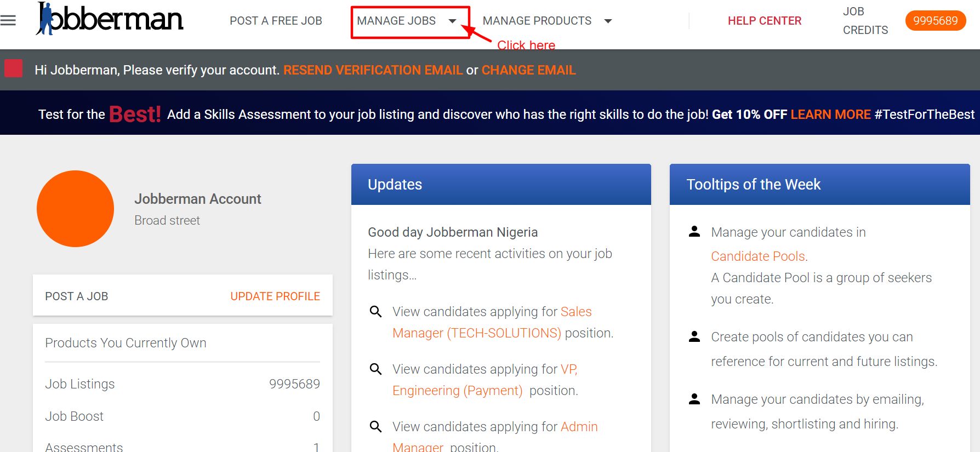Open Learn More about Skills Assessment

click(830, 115)
